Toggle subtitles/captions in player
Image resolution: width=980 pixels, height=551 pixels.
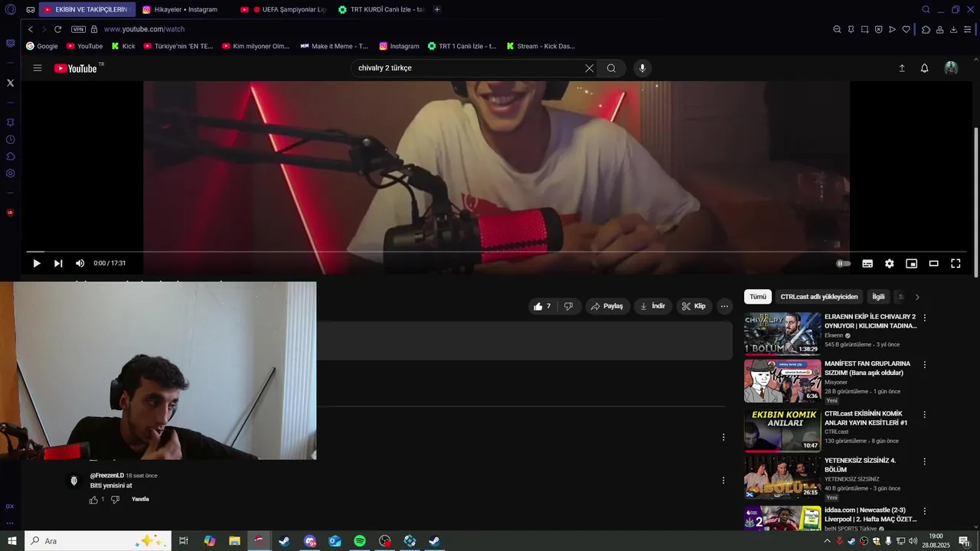pos(867,263)
